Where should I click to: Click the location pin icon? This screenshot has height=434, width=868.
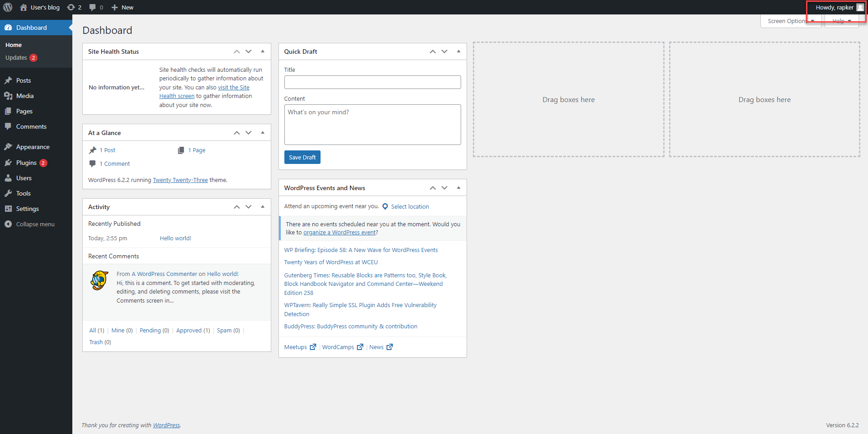(x=385, y=206)
